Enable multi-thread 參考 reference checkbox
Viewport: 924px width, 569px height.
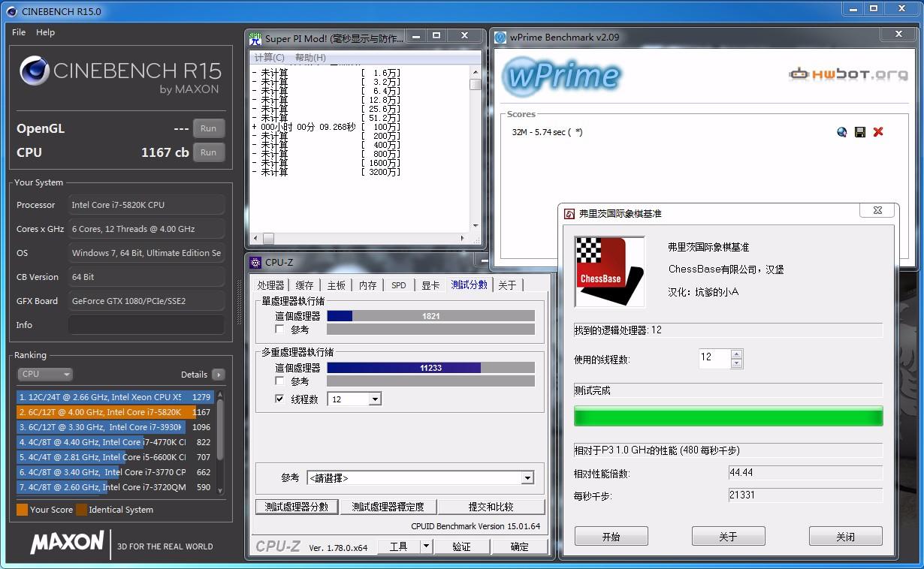click(x=280, y=381)
